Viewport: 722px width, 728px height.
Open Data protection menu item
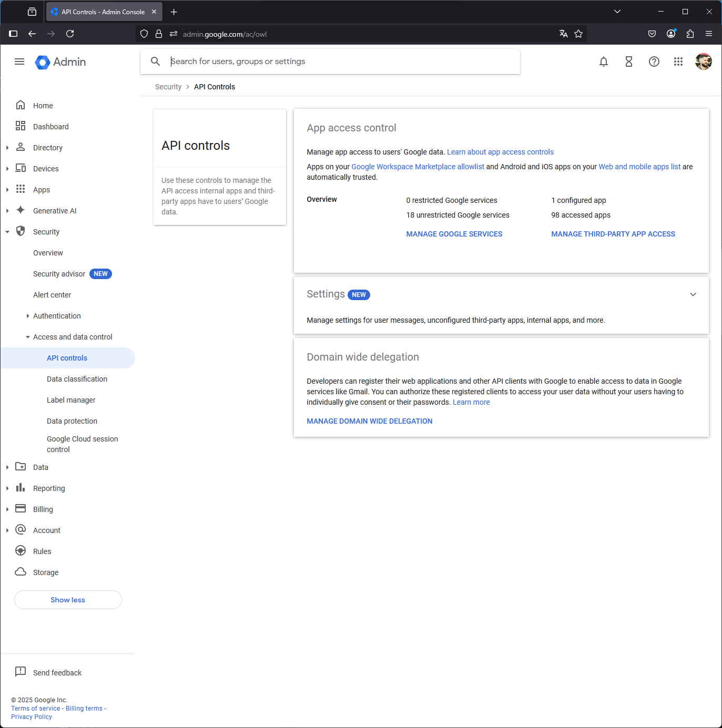click(72, 421)
